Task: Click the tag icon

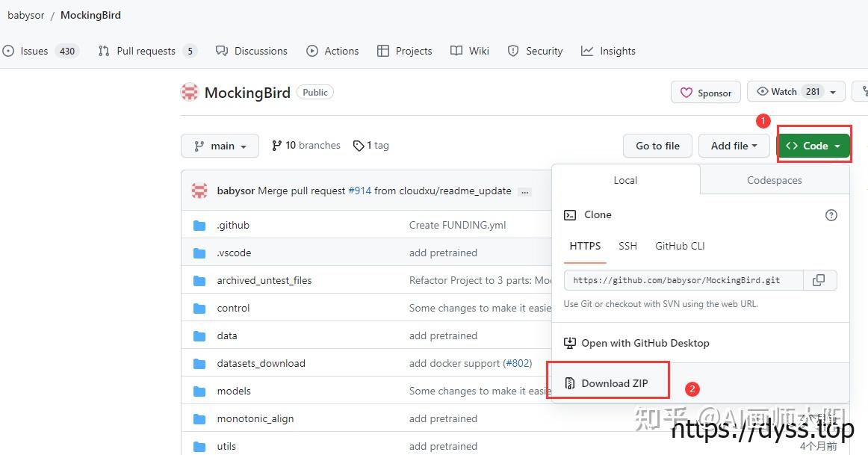Action: coord(359,146)
